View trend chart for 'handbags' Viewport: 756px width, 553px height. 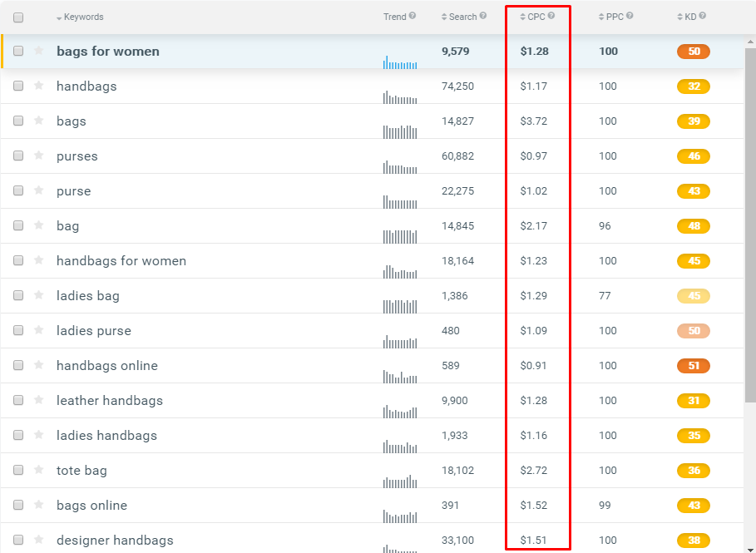pos(400,97)
